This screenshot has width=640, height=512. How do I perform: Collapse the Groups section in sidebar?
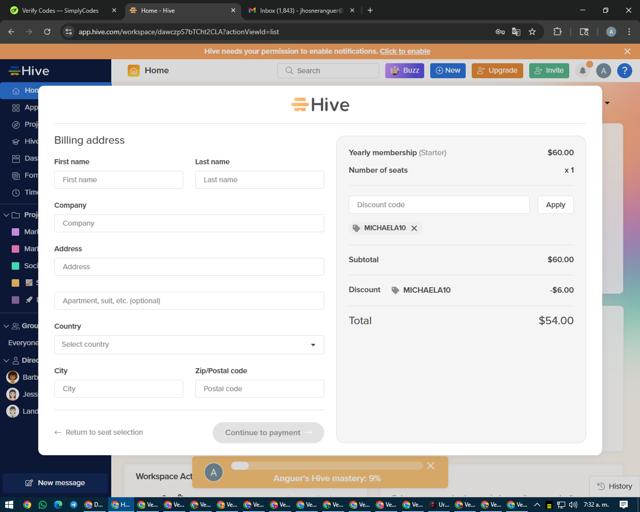point(6,326)
